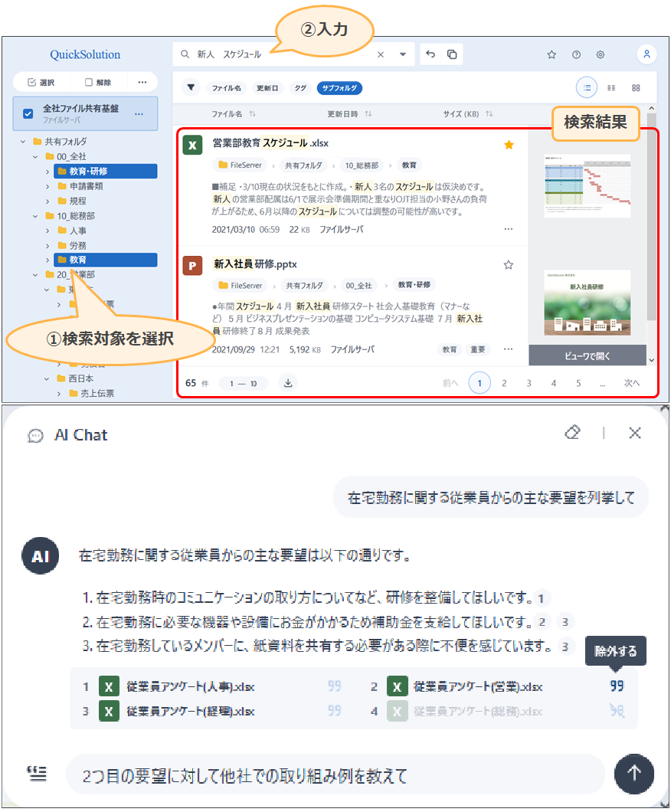The height and width of the screenshot is (812, 671).
Task: Open more options for 営業部教育スケジュール.xlsx
Action: click(x=509, y=229)
